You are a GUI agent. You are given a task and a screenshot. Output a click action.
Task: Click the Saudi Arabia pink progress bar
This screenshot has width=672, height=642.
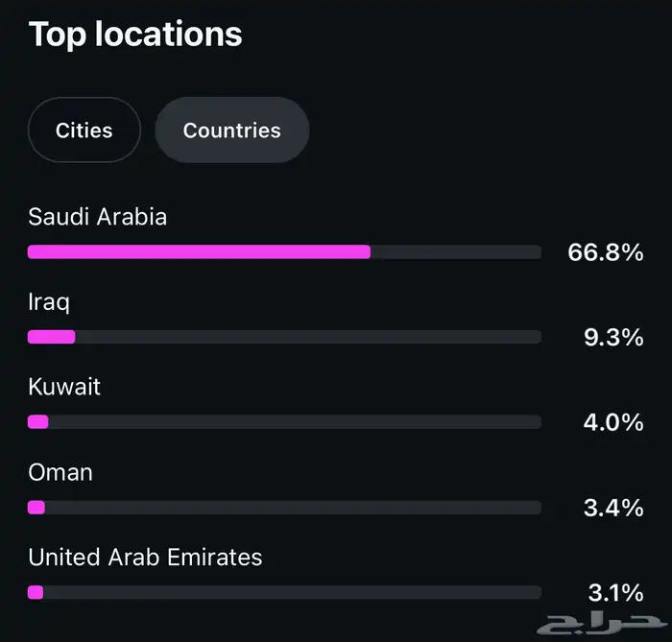[199, 252]
